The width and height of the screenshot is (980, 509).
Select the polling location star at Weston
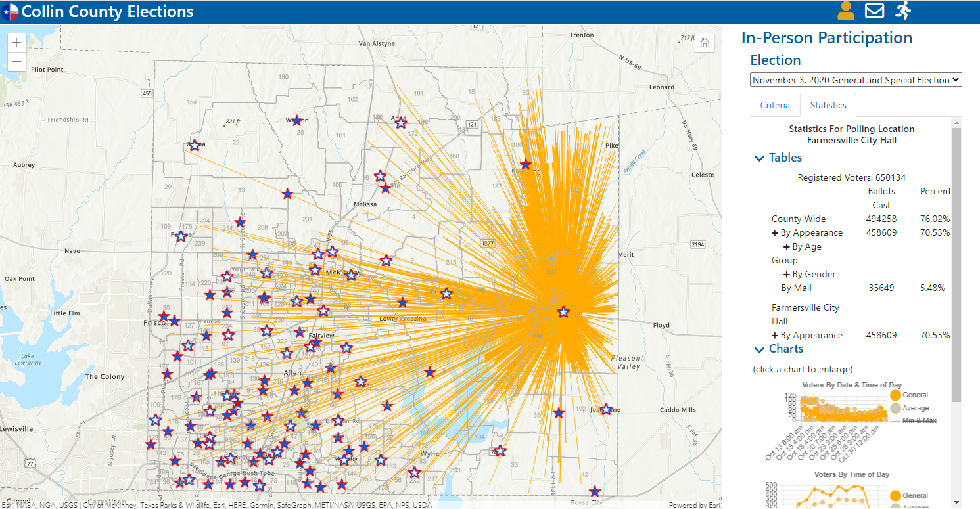[296, 121]
